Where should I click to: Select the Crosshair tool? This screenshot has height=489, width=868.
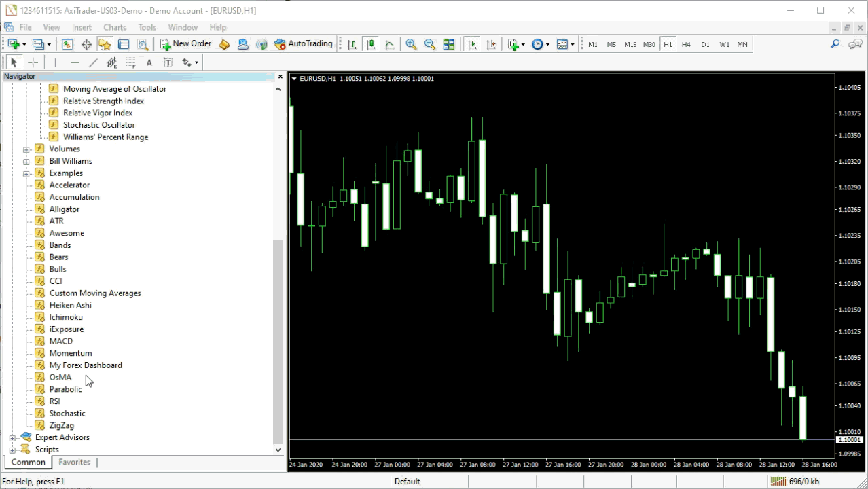click(x=33, y=62)
